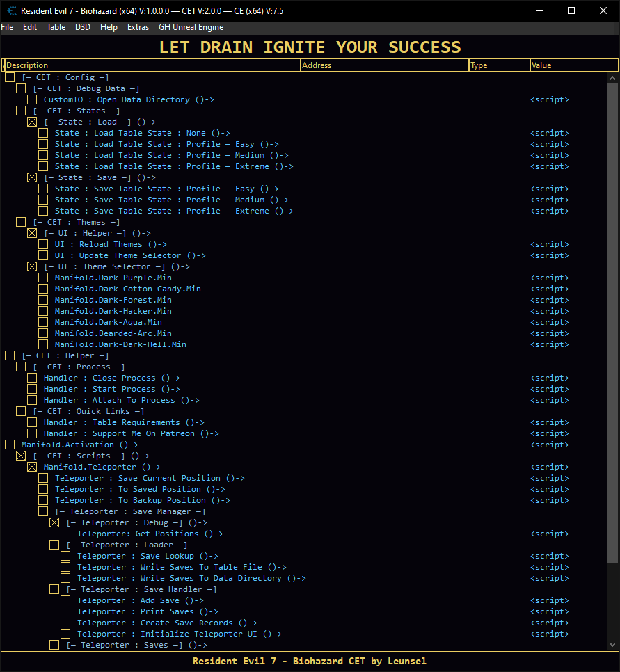Click the Type column header
620x672 pixels.
click(x=500, y=65)
